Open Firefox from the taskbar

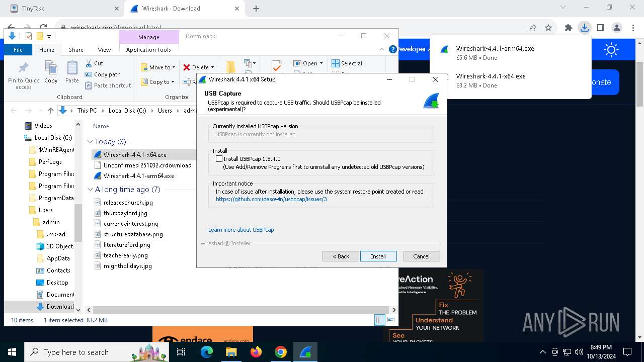(x=256, y=352)
